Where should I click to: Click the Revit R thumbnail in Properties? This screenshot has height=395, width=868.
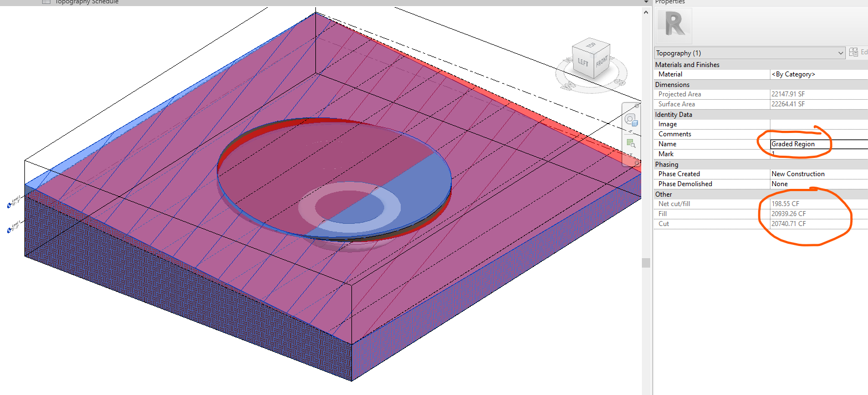(x=673, y=25)
